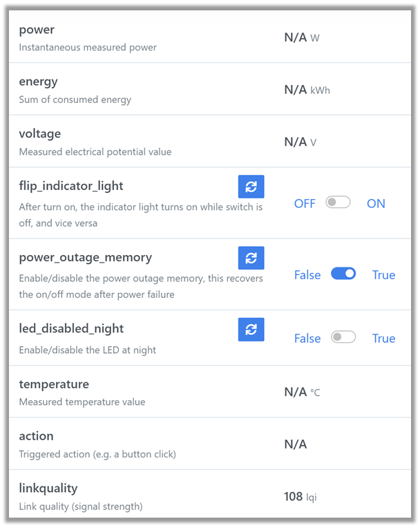The width and height of the screenshot is (420, 528).
Task: Select the power N/A reading
Action: 295,37
